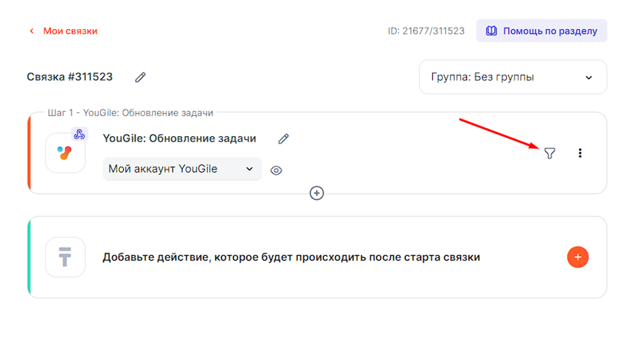This screenshot has height=346, width=644.
Task: Click the book icon in the help button
Action: coord(491,31)
